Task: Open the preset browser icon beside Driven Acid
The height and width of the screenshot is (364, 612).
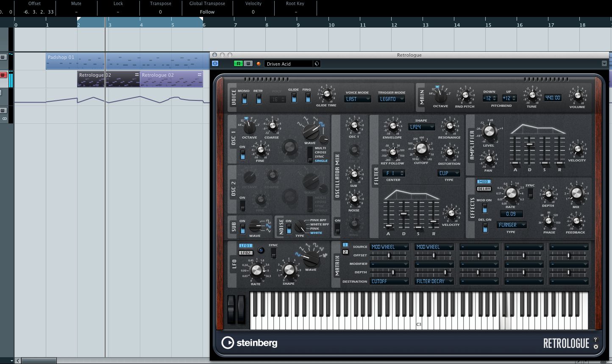Action: pyautogui.click(x=316, y=64)
